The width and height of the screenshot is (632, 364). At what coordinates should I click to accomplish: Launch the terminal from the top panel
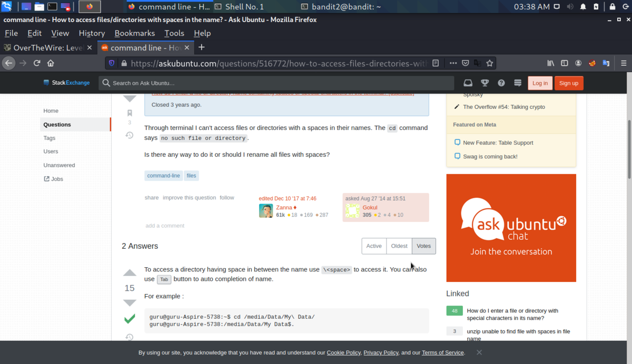pyautogui.click(x=52, y=7)
